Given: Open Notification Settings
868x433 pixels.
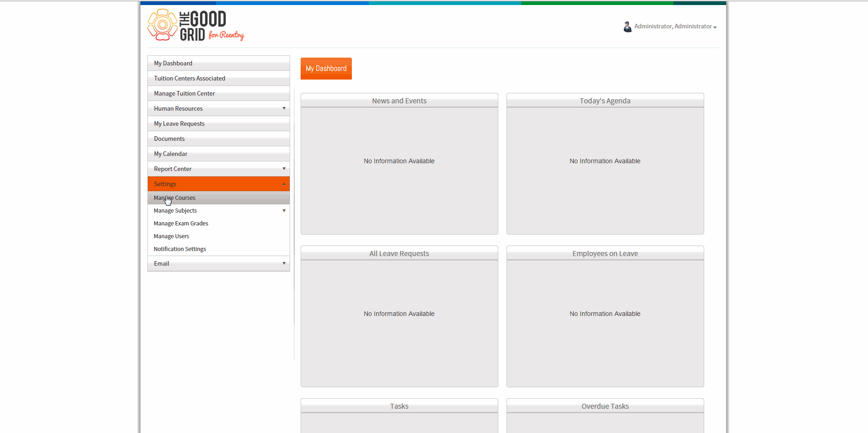Looking at the screenshot, I should pos(219,249).
